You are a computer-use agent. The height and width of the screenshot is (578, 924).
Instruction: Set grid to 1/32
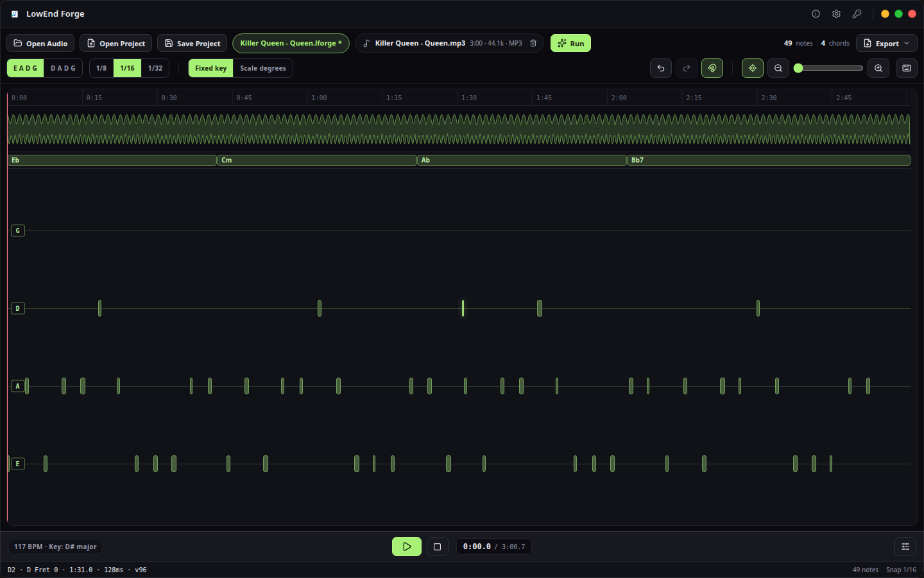pos(155,68)
